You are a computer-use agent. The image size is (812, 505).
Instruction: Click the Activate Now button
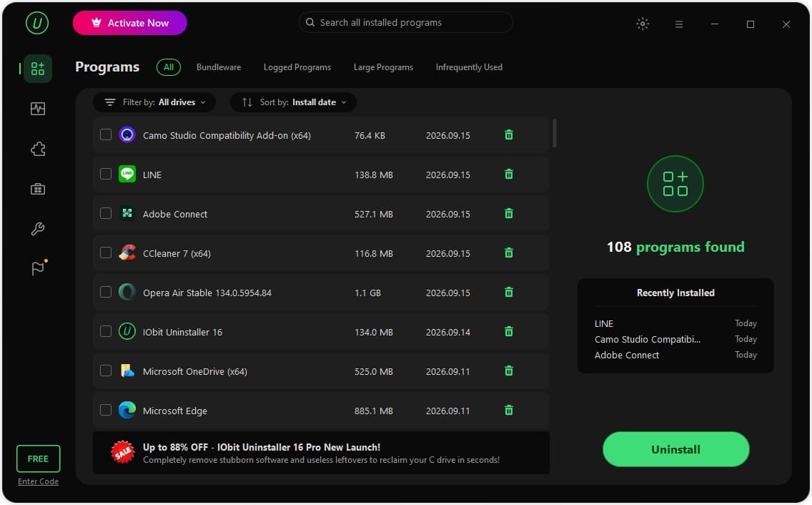(129, 23)
